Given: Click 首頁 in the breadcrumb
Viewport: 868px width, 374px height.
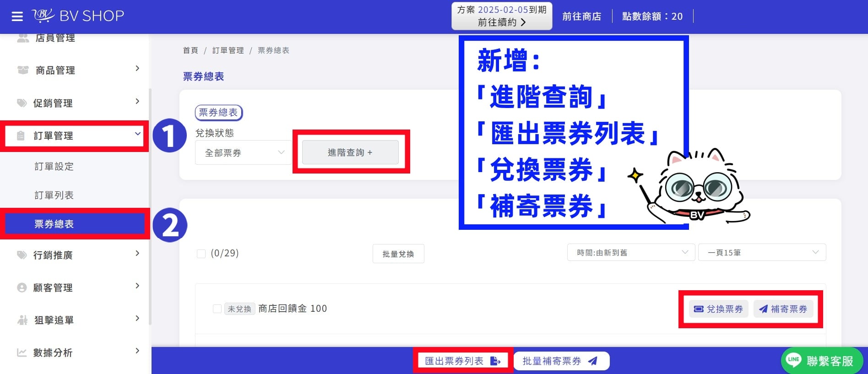Looking at the screenshot, I should coord(190,50).
